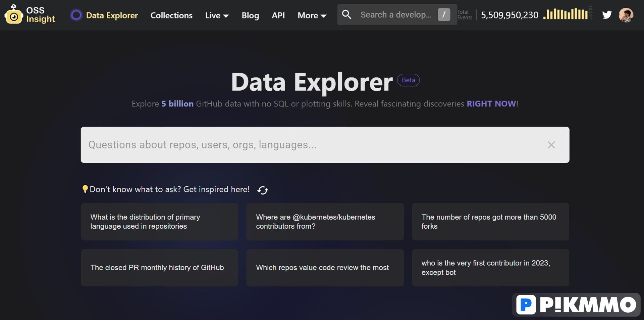Image resolution: width=644 pixels, height=320 pixels.
Task: Click the Total Events label
Action: [x=465, y=15]
